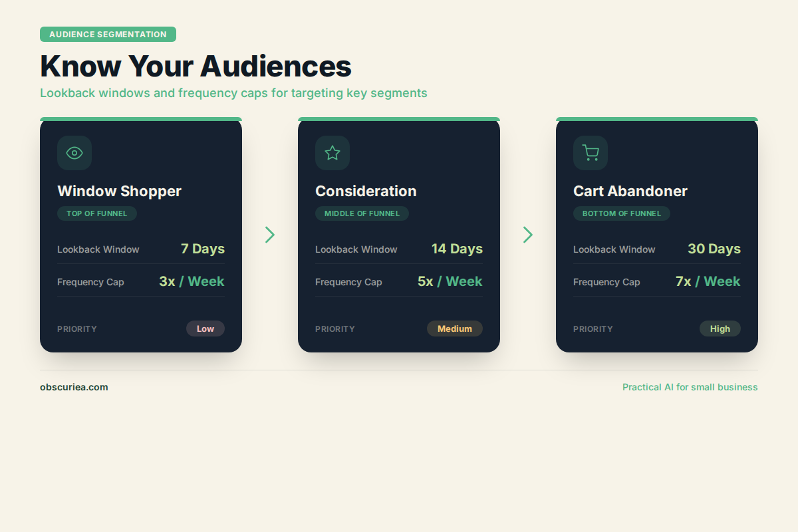
Task: Click the chevron arrow after Window Shopper card
Action: click(x=270, y=235)
